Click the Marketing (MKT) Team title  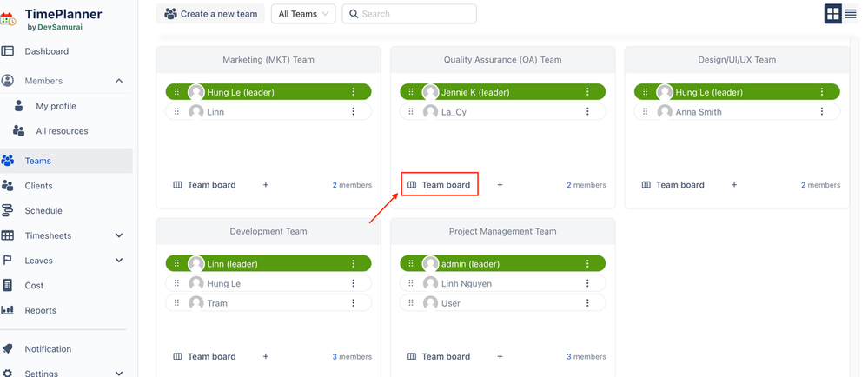pos(268,59)
